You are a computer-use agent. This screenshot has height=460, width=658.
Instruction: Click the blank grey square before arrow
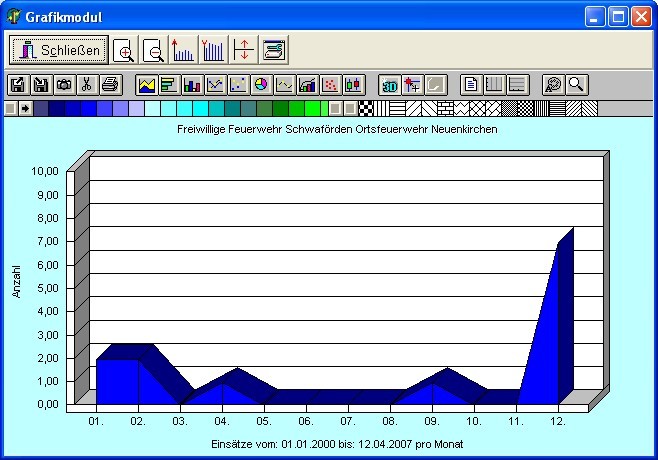pyautogui.click(x=11, y=108)
